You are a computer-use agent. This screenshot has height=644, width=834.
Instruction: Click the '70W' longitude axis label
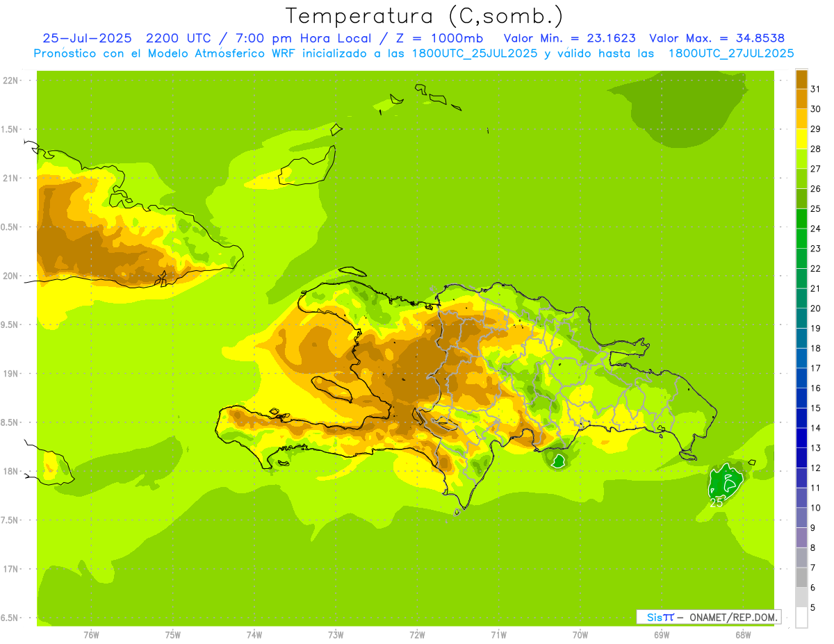(580, 635)
